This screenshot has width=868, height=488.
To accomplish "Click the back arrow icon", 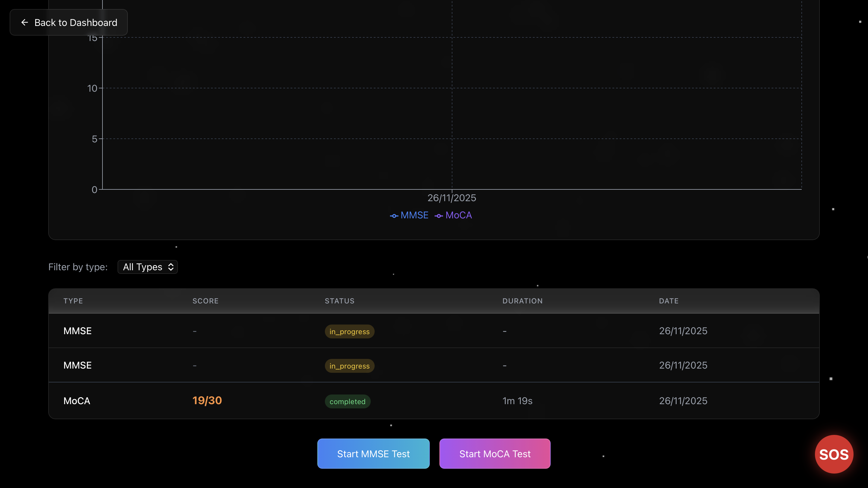I will pos(25,22).
